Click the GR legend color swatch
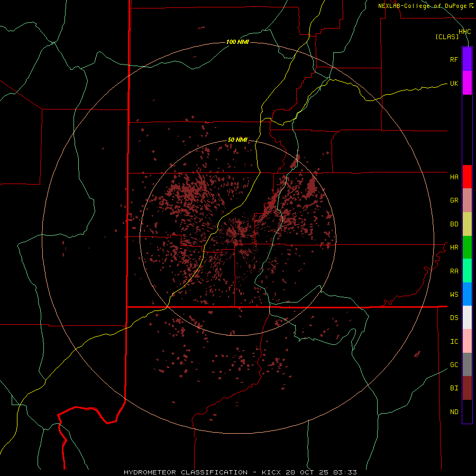 (467, 200)
